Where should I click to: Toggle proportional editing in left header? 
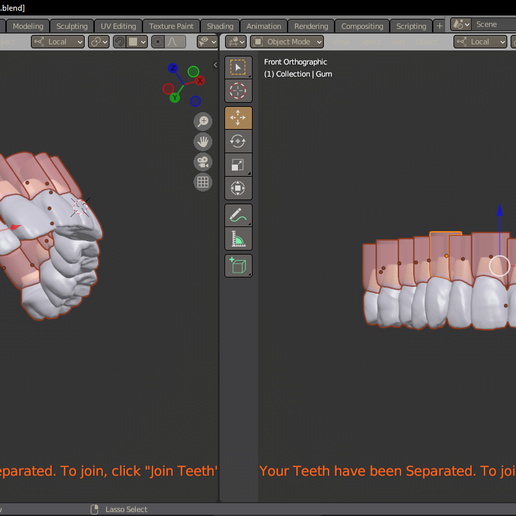click(158, 42)
